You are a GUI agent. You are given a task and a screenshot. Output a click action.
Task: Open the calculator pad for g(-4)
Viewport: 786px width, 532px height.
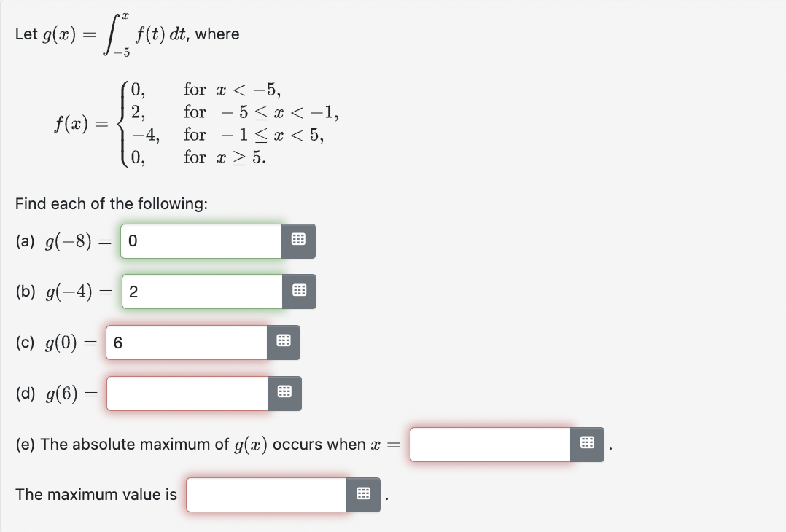(x=298, y=291)
